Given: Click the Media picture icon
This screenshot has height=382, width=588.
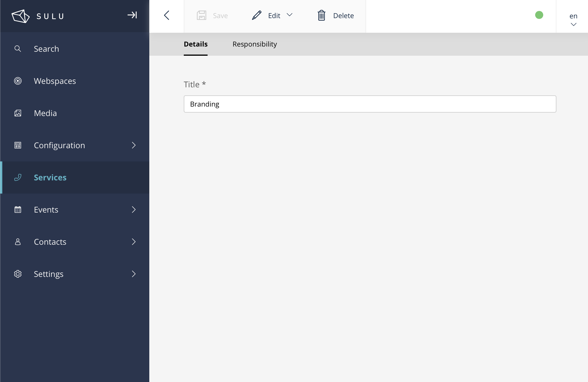Looking at the screenshot, I should (18, 113).
